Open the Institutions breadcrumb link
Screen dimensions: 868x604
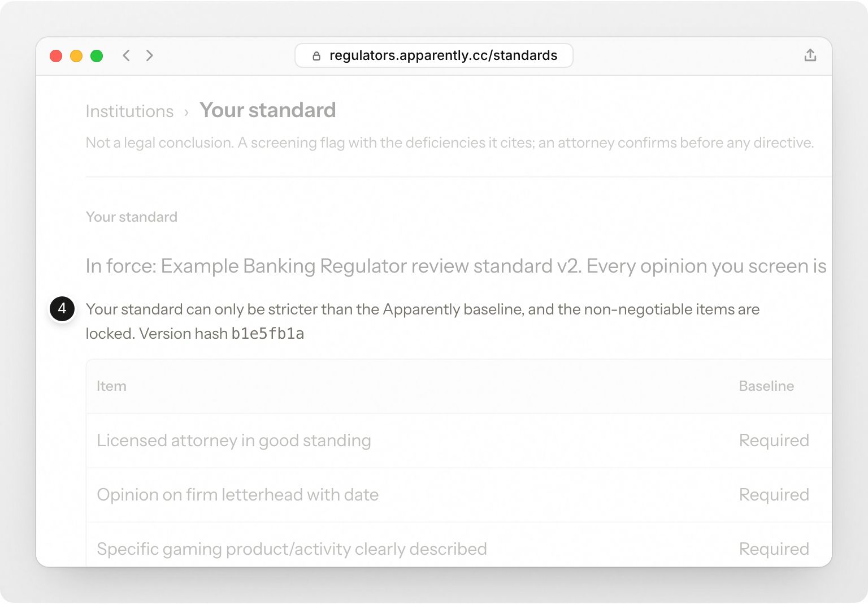pyautogui.click(x=129, y=111)
